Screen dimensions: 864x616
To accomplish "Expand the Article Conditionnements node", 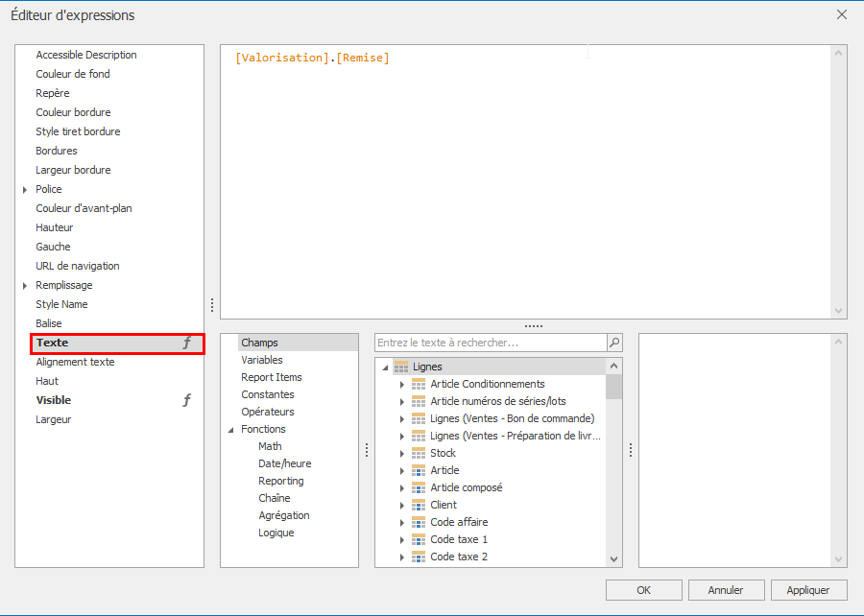I will [x=402, y=384].
